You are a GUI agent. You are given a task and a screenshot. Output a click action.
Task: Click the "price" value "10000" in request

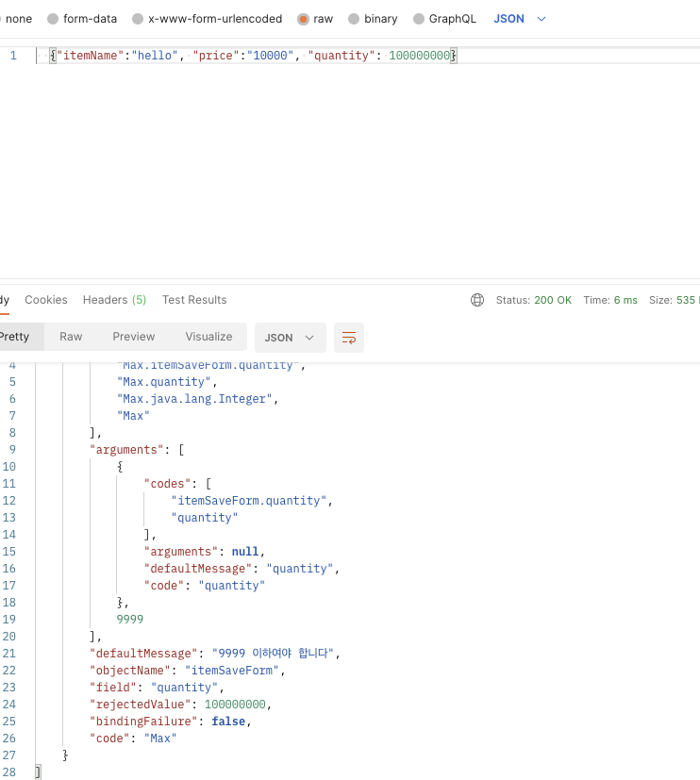click(270, 56)
